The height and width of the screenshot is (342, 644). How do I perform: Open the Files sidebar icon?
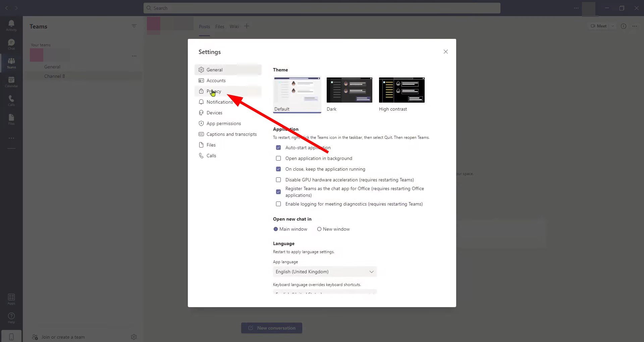coord(11,119)
